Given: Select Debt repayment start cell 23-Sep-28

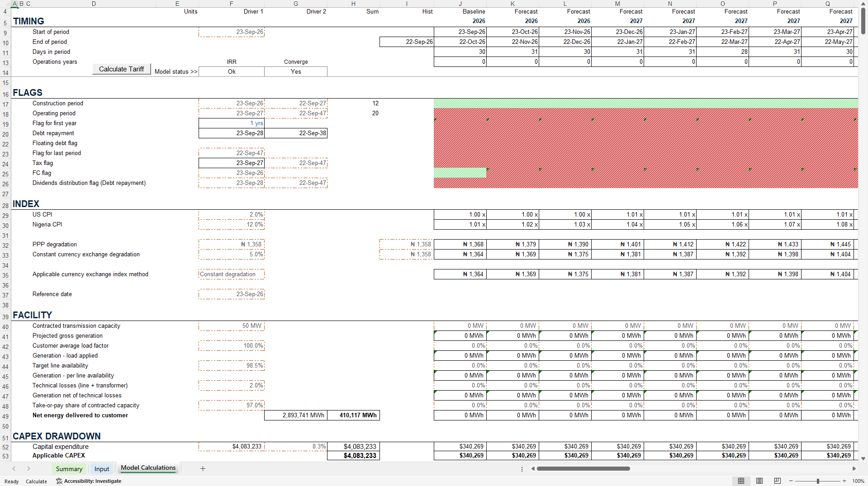Looking at the screenshot, I should coord(232,133).
